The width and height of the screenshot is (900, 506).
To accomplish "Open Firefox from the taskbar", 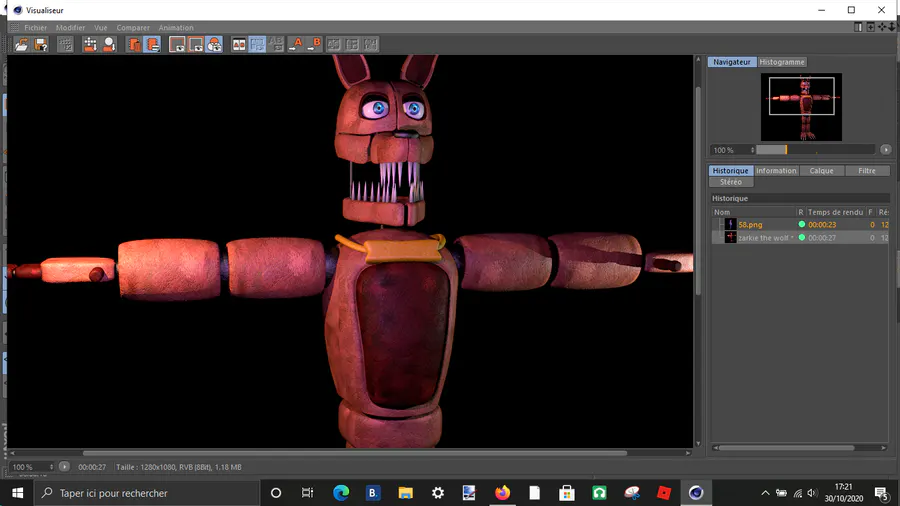I will coord(502,493).
